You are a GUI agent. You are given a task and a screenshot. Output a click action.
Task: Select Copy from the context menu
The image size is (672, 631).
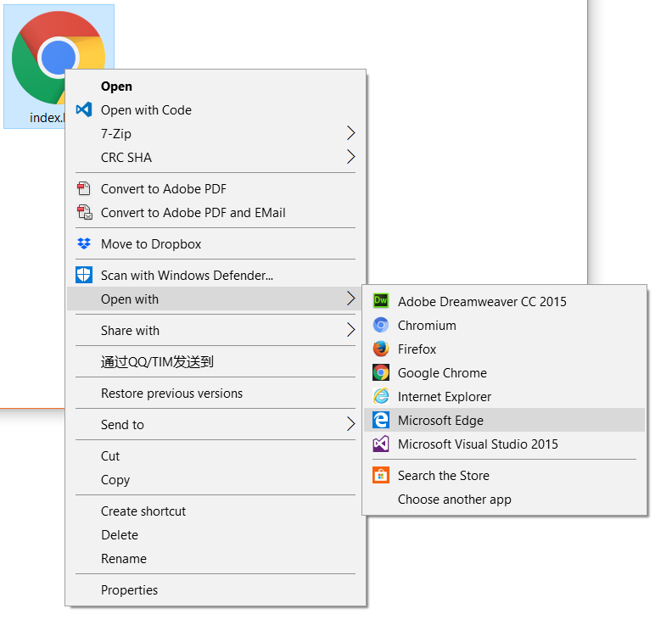click(x=216, y=480)
